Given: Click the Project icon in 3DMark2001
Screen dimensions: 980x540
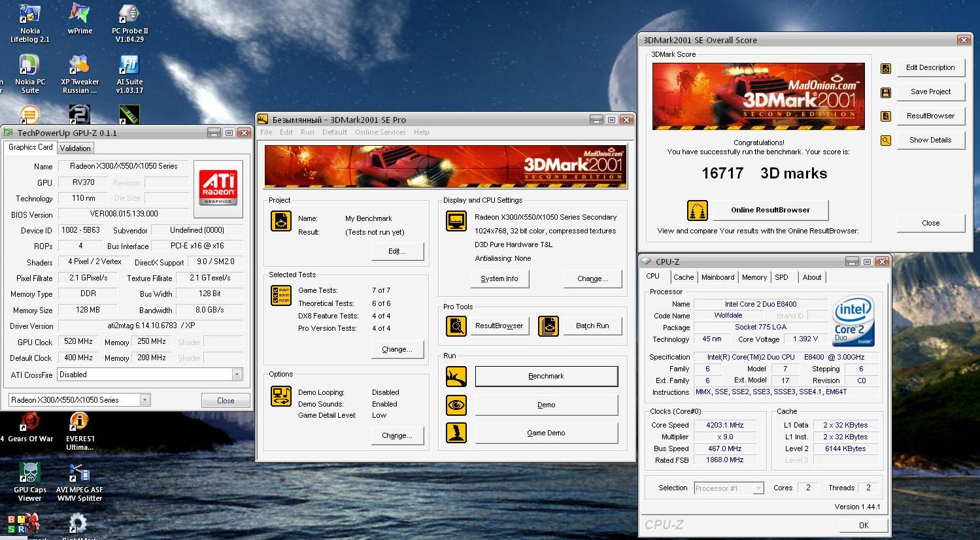Looking at the screenshot, I should tap(281, 221).
